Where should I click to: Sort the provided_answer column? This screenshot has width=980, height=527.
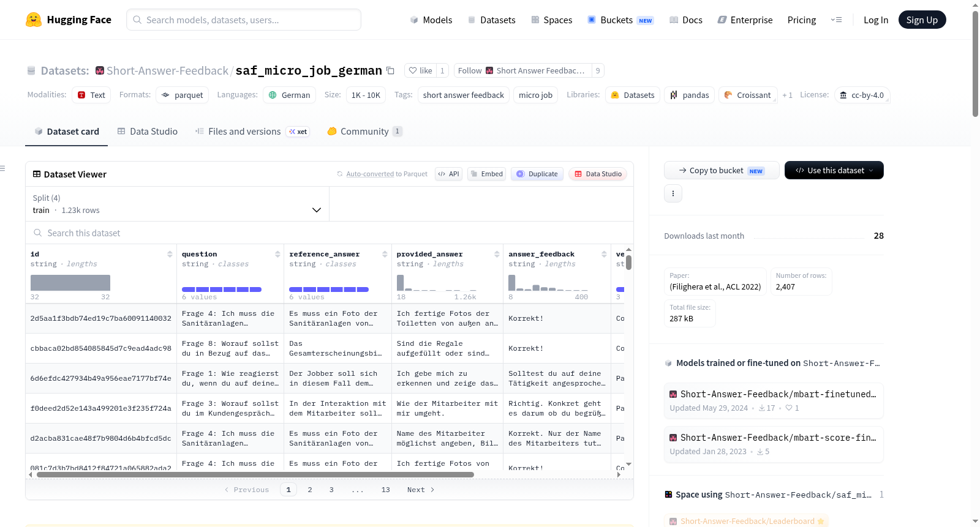pyautogui.click(x=497, y=254)
